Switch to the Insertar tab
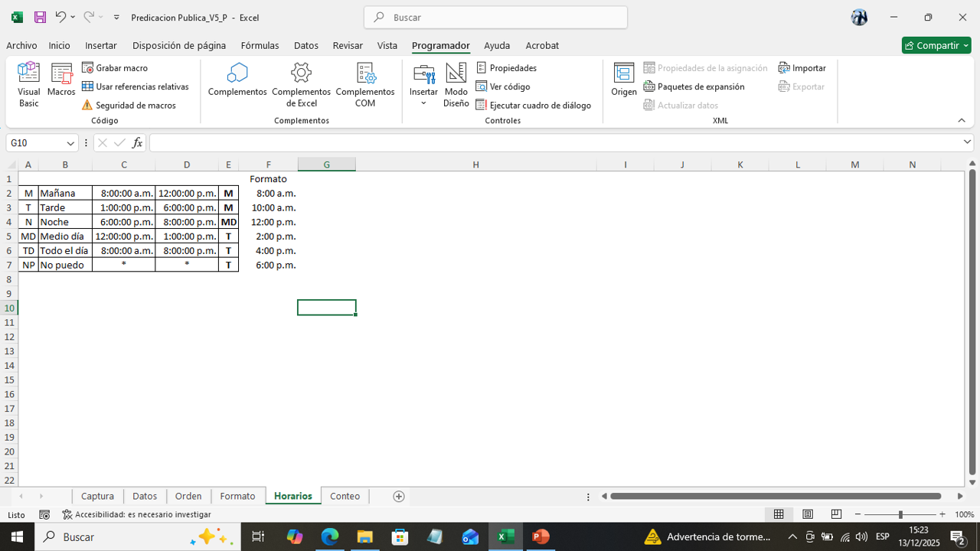This screenshot has width=980, height=551. click(x=101, y=45)
